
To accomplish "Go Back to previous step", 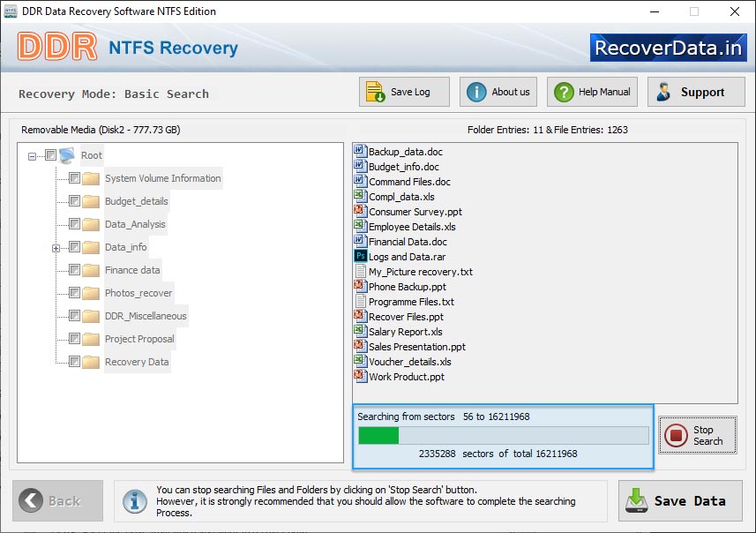I will tap(58, 500).
